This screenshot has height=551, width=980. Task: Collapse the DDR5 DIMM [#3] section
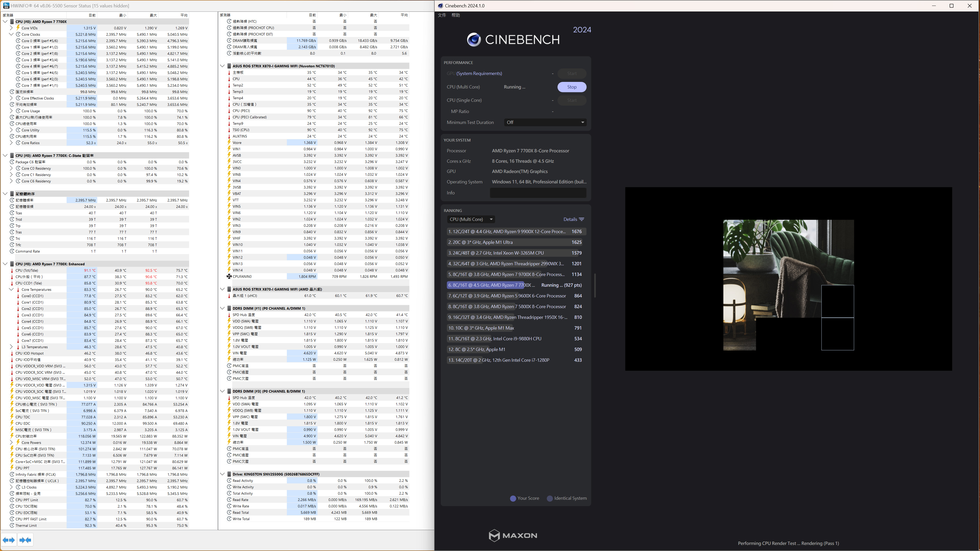pyautogui.click(x=222, y=391)
